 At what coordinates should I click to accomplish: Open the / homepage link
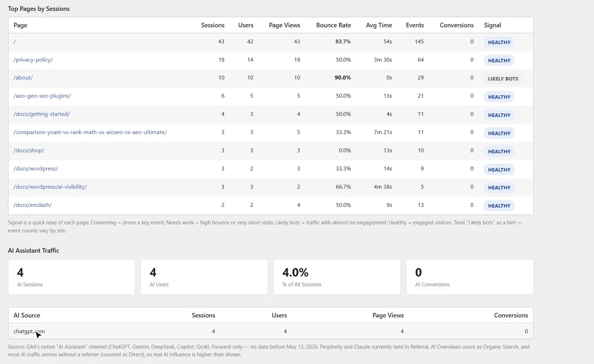(15, 42)
